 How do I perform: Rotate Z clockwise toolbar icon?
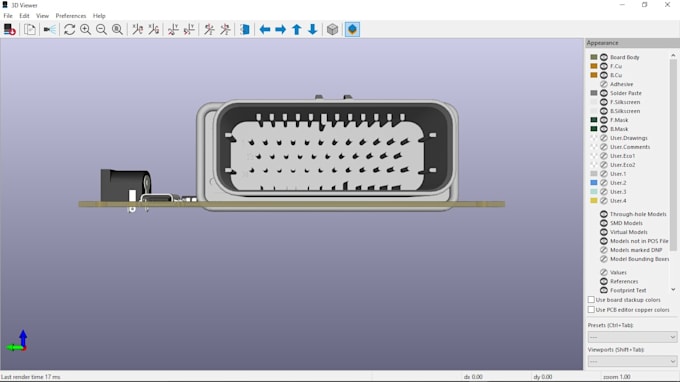(x=209, y=29)
